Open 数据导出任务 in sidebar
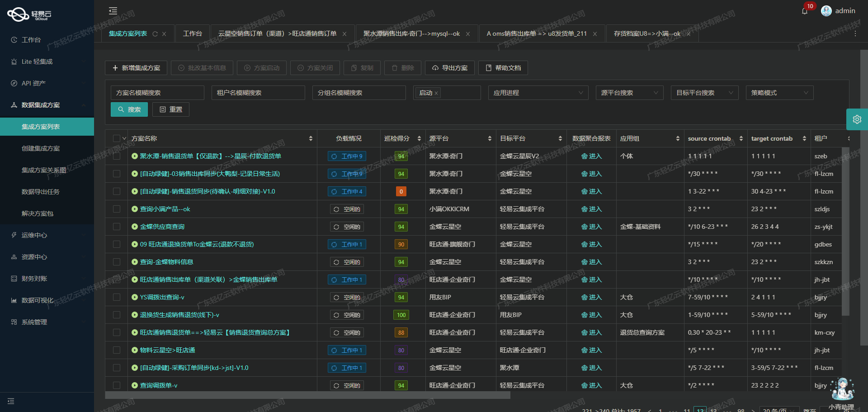Image resolution: width=868 pixels, height=412 pixels. click(47, 192)
